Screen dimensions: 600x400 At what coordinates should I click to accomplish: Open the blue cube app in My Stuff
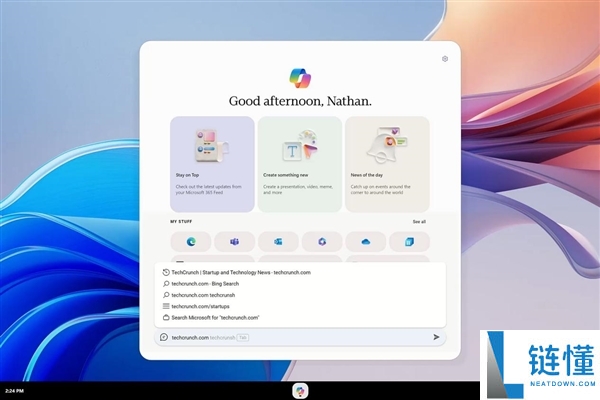pos(409,242)
